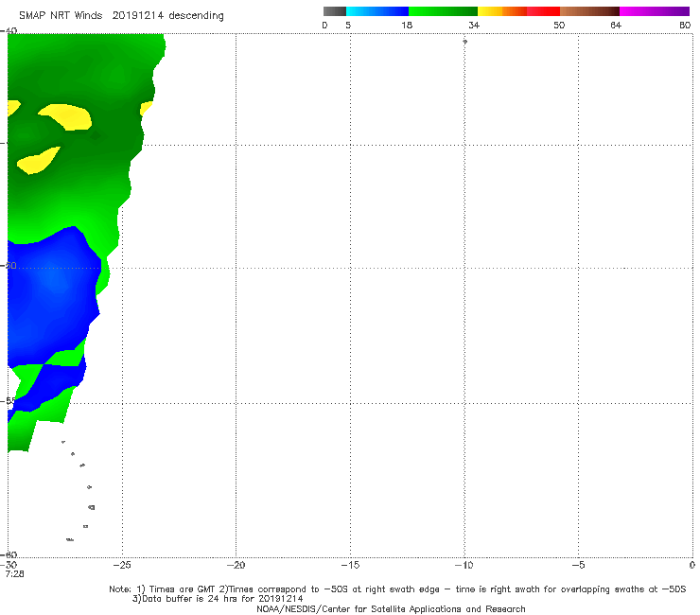The image size is (700, 615).
Task: Click the green segment of the color bar
Action: [x=443, y=11]
